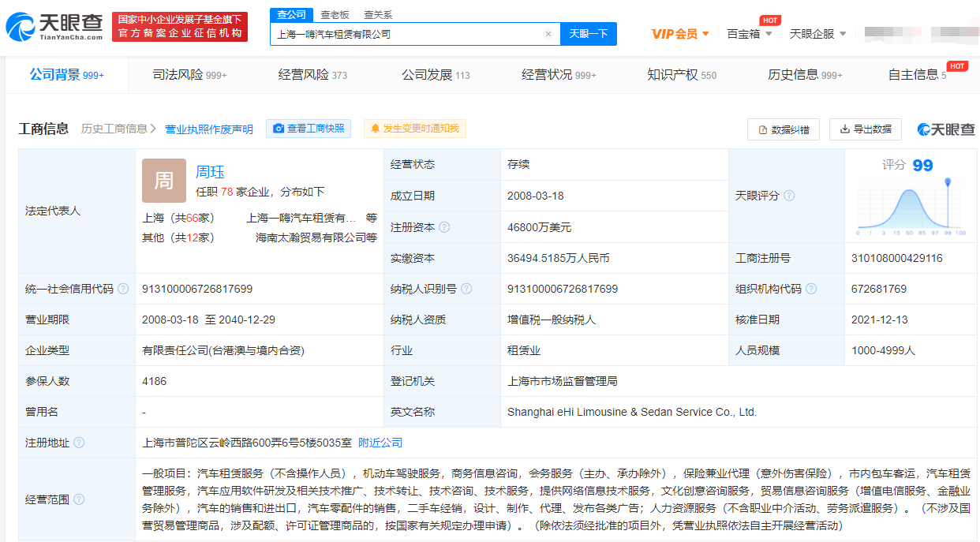This screenshot has width=980, height=542.
Task: Click the 周 legal representative avatar
Action: (x=164, y=181)
